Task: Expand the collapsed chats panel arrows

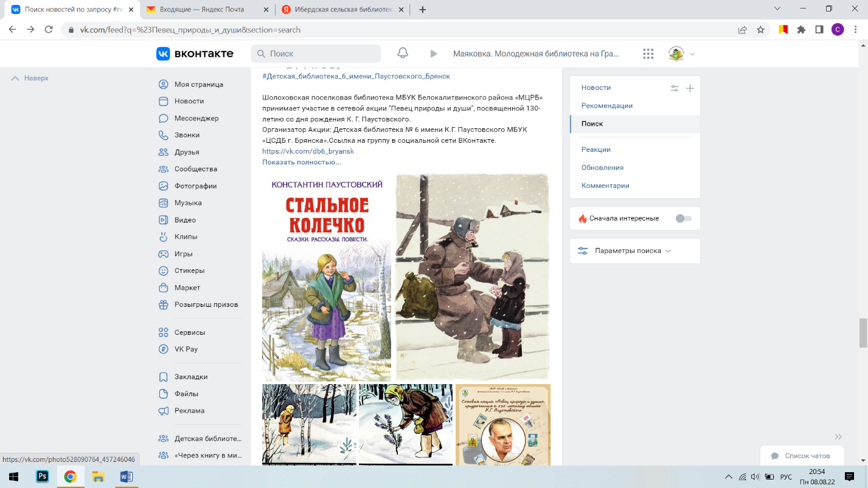Action: tap(838, 436)
